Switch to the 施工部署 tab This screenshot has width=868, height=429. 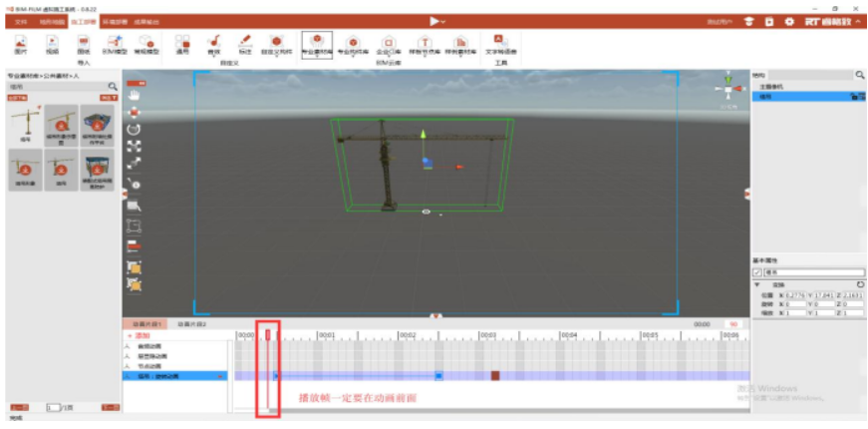click(x=83, y=22)
